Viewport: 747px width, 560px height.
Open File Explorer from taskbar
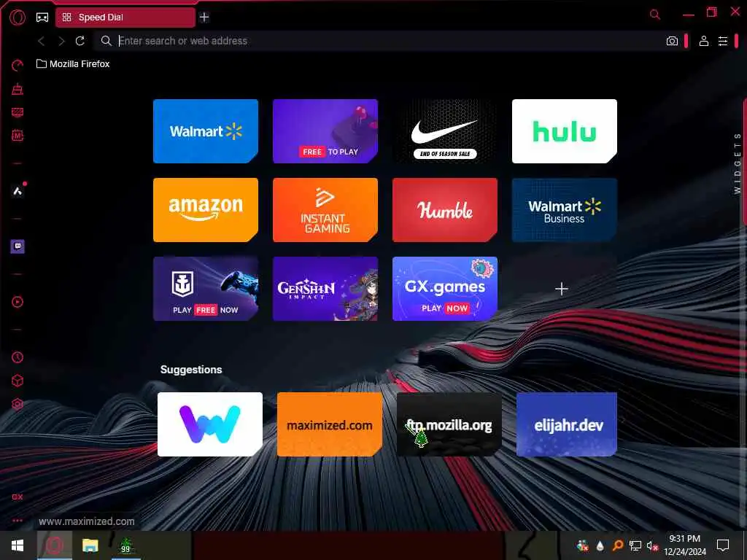coord(90,545)
